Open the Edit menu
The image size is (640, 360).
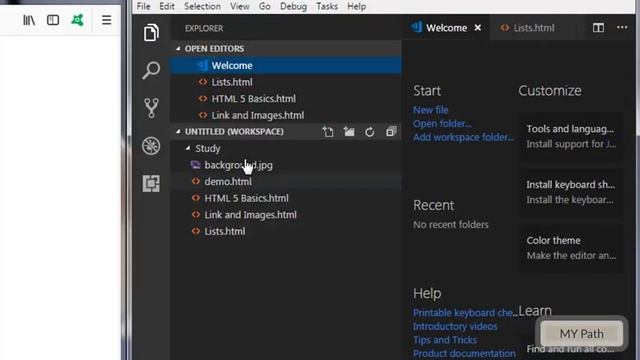[167, 7]
